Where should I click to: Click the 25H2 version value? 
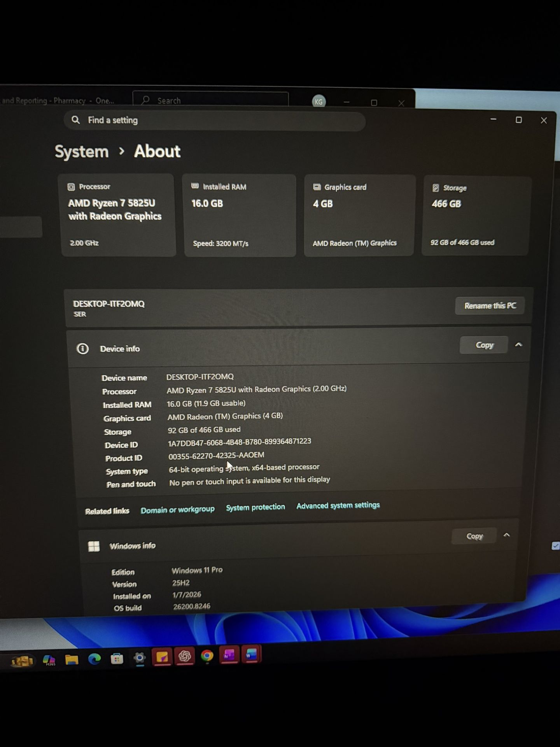coord(181,583)
